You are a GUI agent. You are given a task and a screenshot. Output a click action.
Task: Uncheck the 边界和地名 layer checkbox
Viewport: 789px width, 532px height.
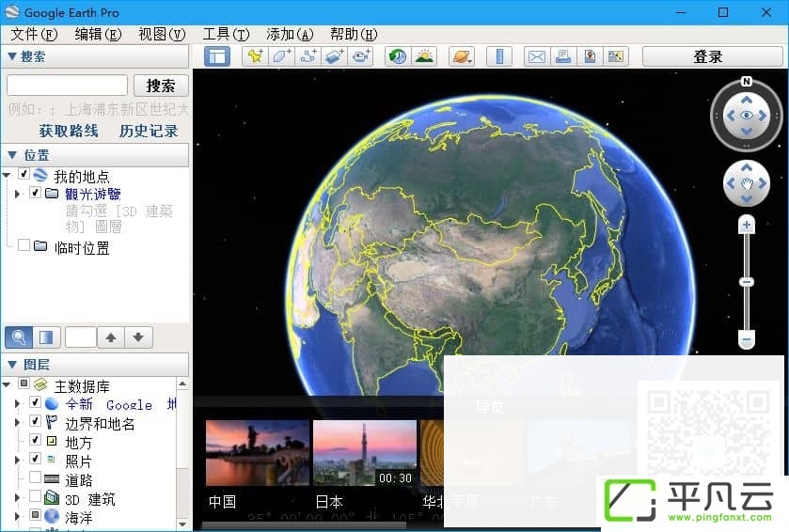(x=35, y=420)
